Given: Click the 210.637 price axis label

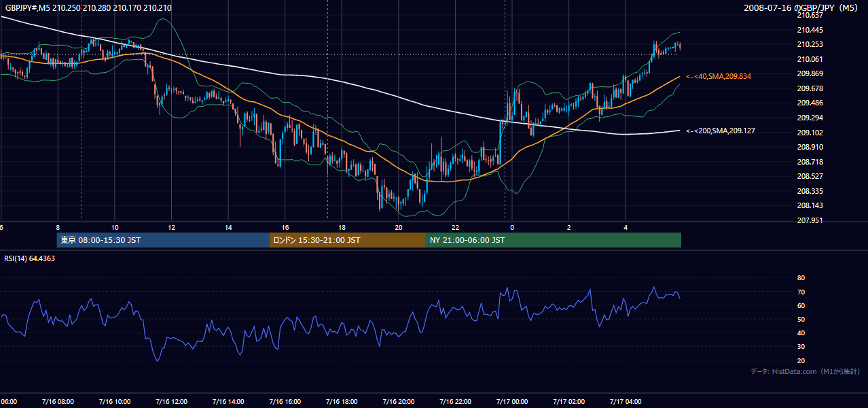Looking at the screenshot, I should click(x=810, y=15).
